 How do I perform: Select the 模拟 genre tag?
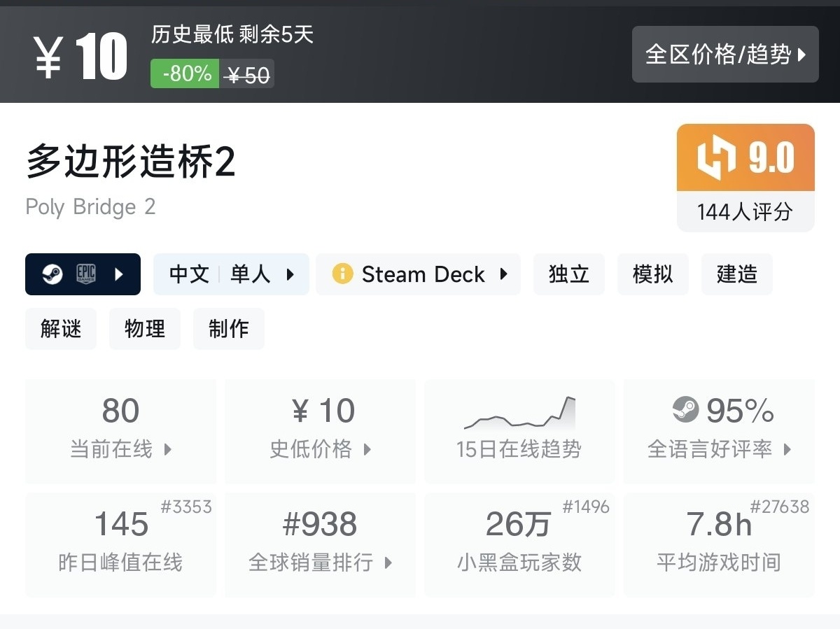coord(652,274)
